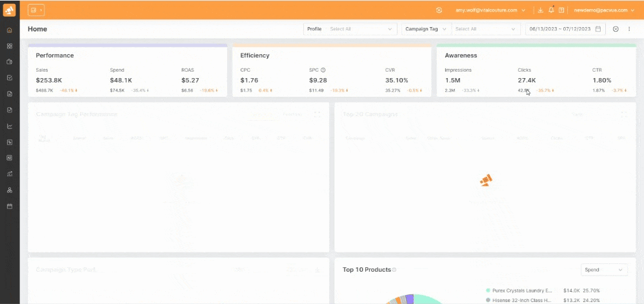Open the Profile Select All dropdown
This screenshot has height=304, width=644.
click(x=360, y=29)
